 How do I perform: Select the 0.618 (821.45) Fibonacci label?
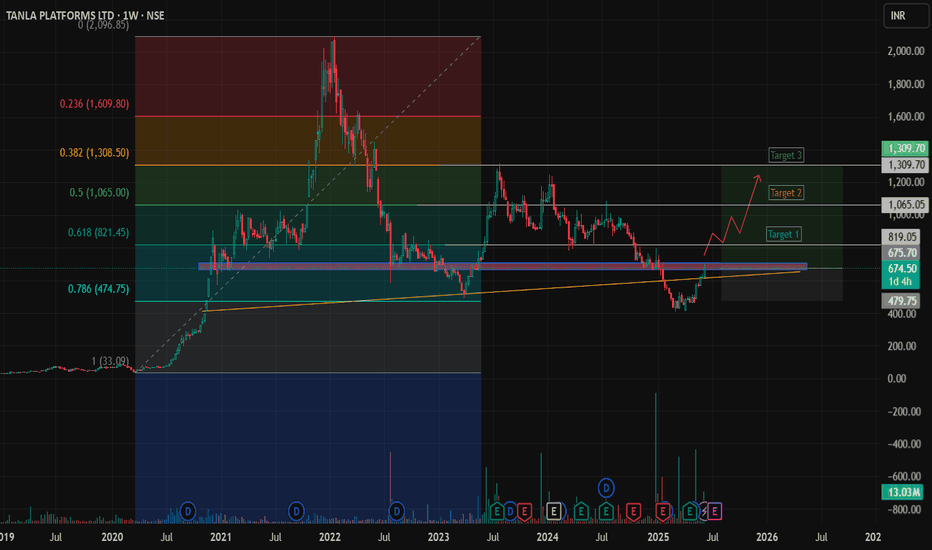click(98, 232)
